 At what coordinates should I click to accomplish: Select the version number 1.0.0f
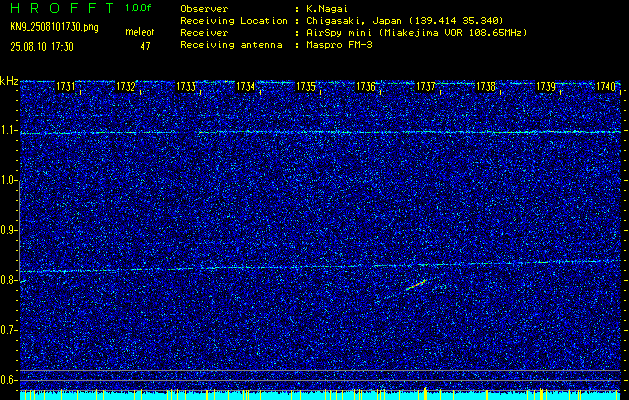click(x=138, y=8)
